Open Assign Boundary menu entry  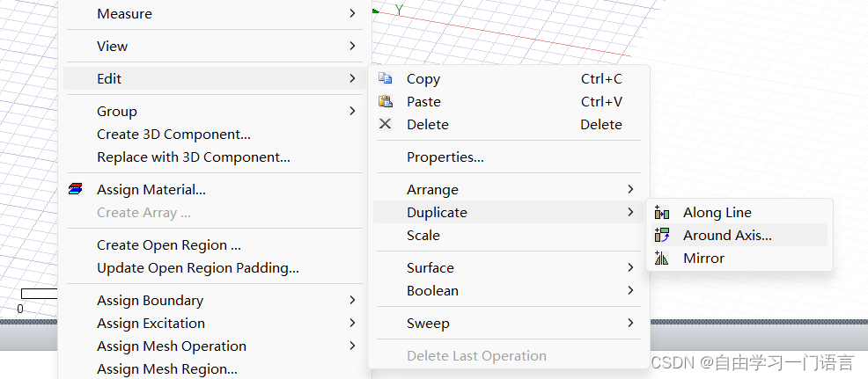point(215,301)
